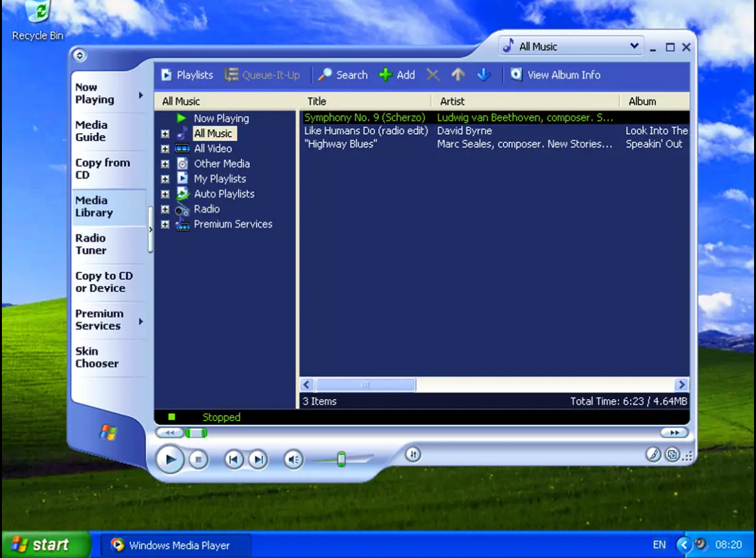This screenshot has height=558, width=756.
Task: Select Symphony No. 9 (Scherzo) track
Action: (x=495, y=118)
